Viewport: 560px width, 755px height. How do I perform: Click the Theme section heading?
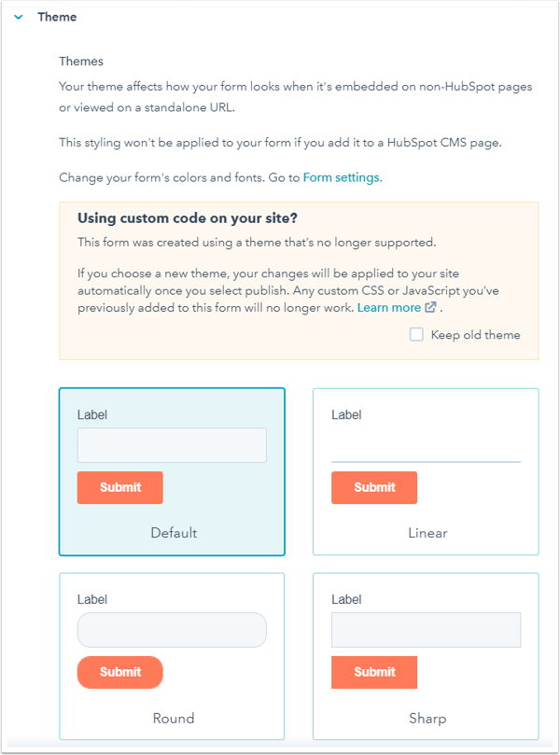(57, 17)
